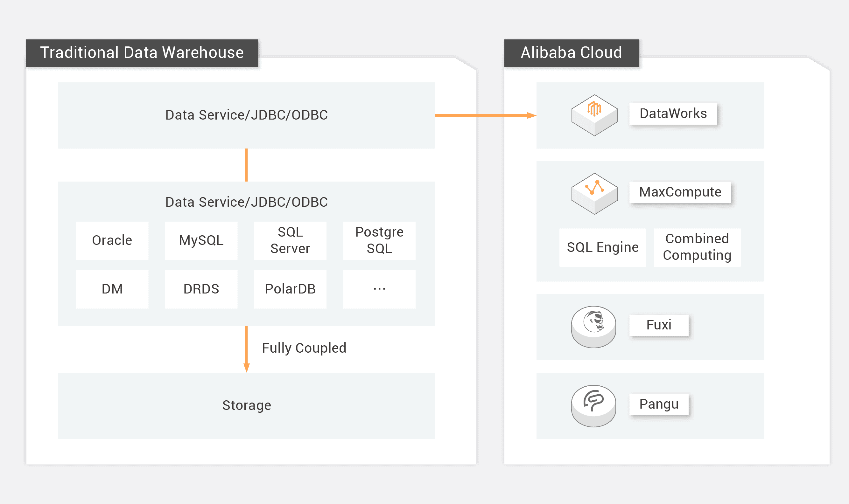The image size is (849, 504).
Task: Click the DRDS database box
Action: [x=201, y=289]
